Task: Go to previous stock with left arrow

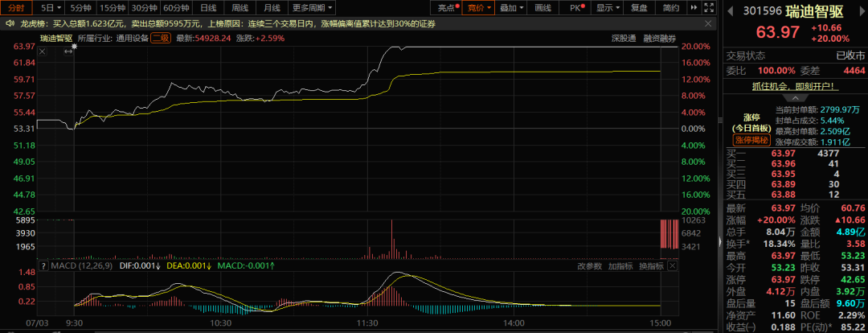Action: pyautogui.click(x=731, y=10)
